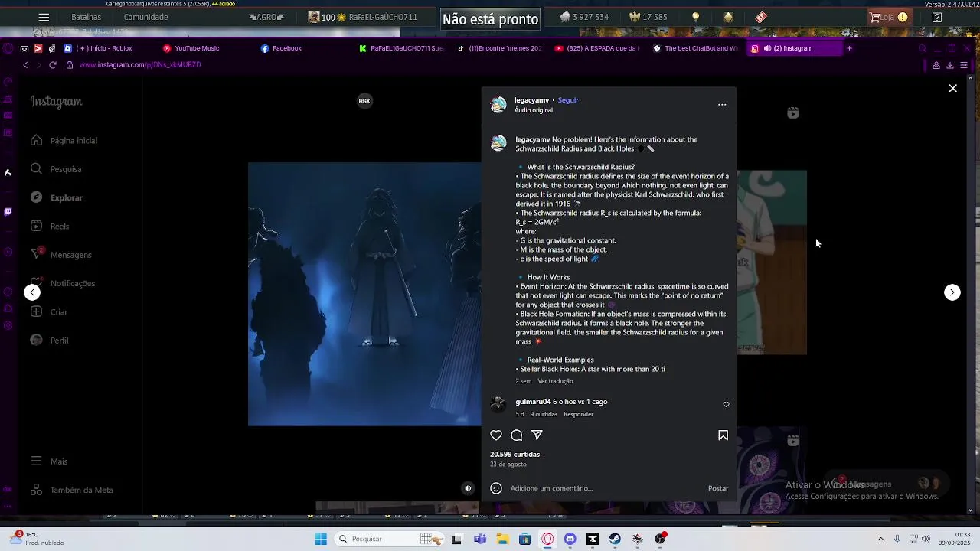Screen dimensions: 980x551
Task: Open File Explorer from the taskbar
Action: point(502,539)
